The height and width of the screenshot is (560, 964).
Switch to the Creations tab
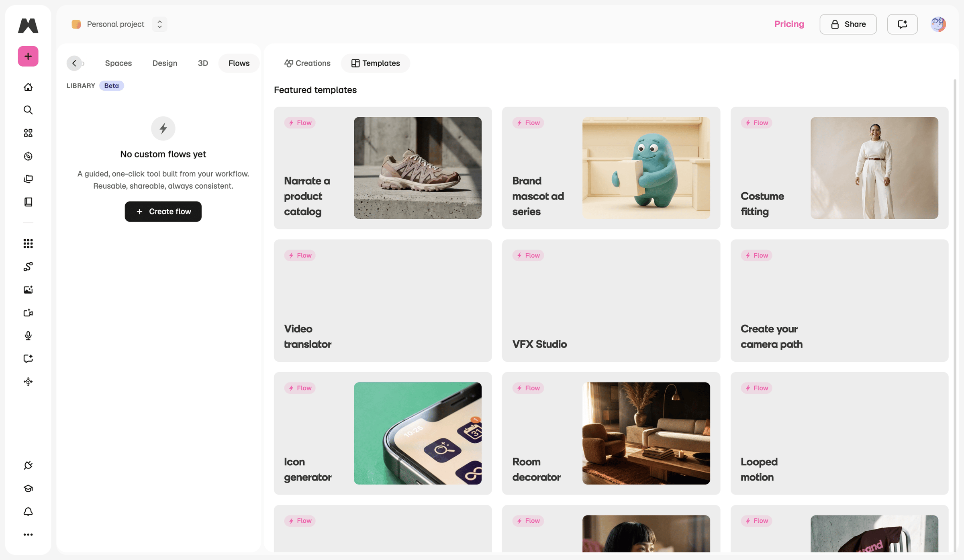coord(307,63)
